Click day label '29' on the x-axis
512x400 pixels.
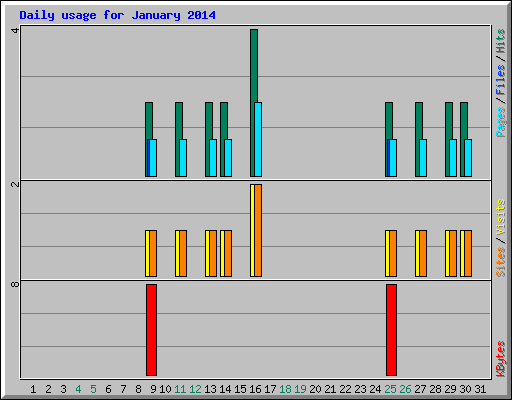pos(450,389)
